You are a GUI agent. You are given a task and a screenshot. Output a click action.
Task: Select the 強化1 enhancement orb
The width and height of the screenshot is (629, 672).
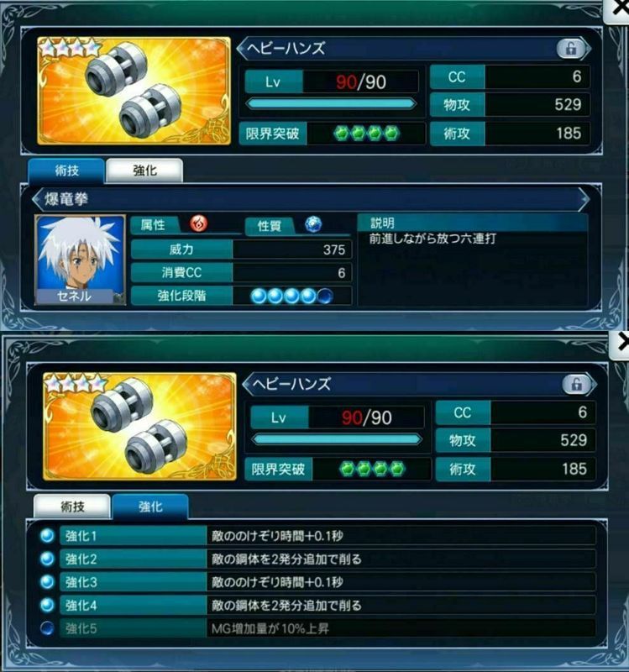[x=47, y=536]
